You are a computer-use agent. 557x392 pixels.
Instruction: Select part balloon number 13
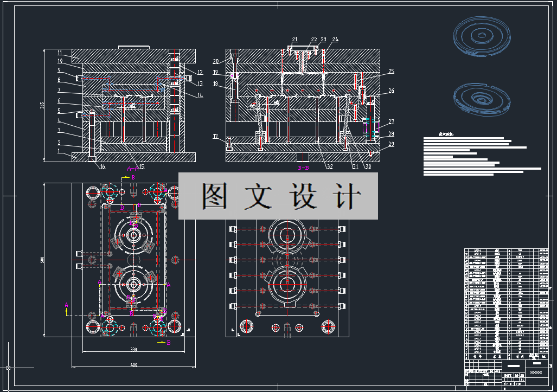200,84
